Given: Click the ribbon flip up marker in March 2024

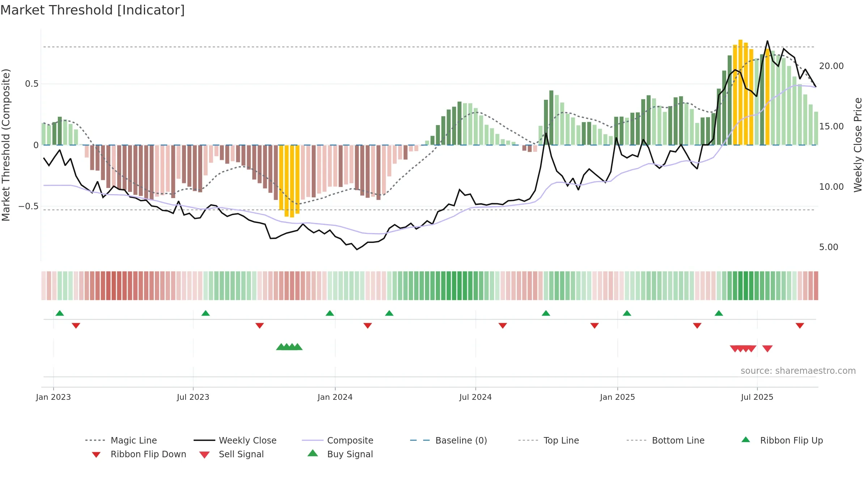Looking at the screenshot, I should (x=389, y=313).
